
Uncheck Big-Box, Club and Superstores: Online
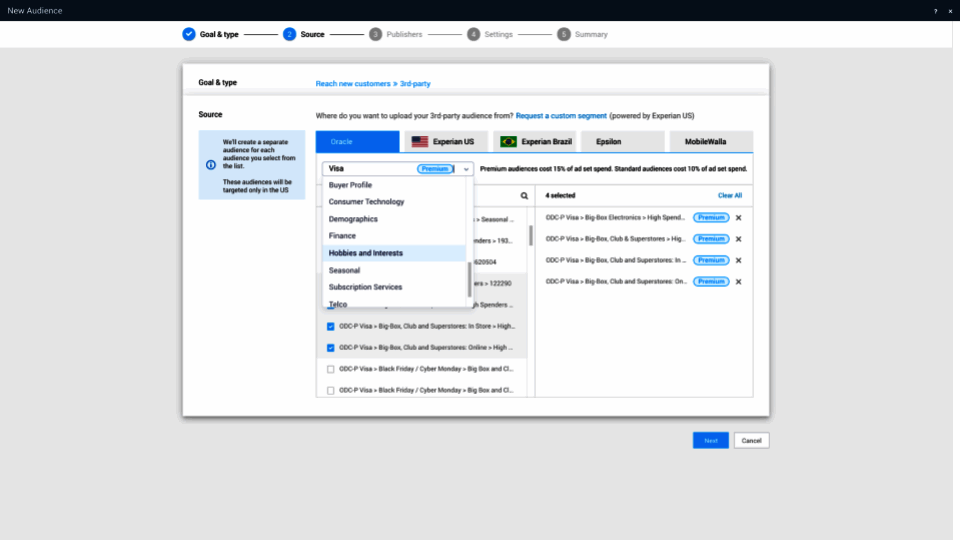click(x=331, y=348)
